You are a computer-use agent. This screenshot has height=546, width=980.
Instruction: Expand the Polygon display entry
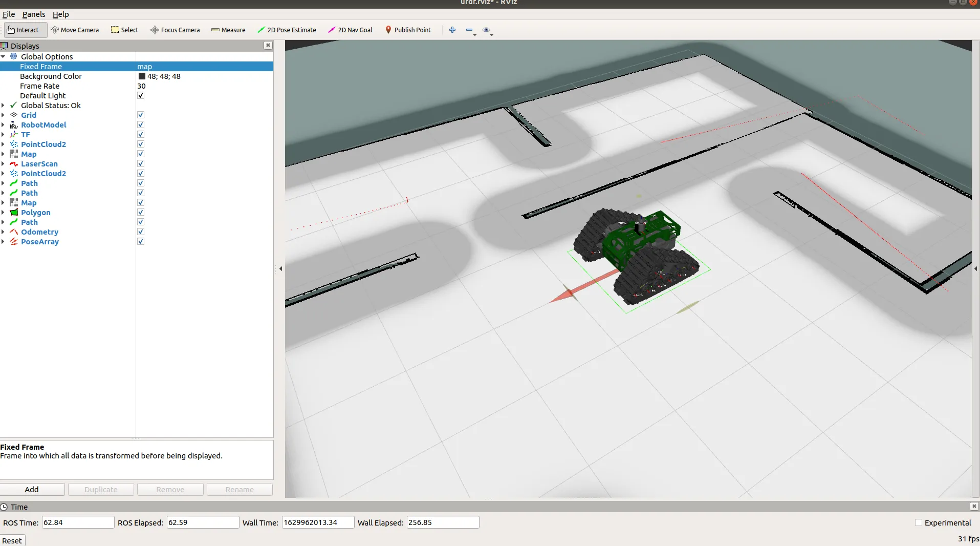3,213
